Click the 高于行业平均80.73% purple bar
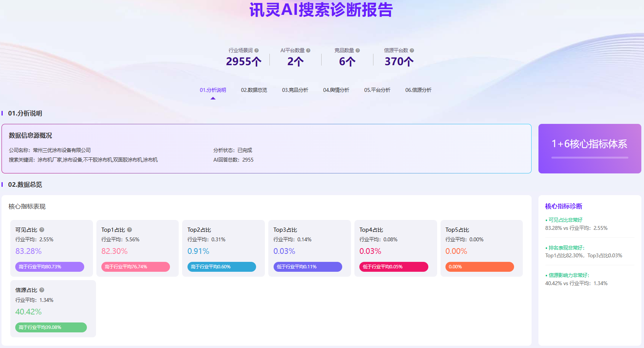Screen dimensions: 644x348 (x=50, y=267)
